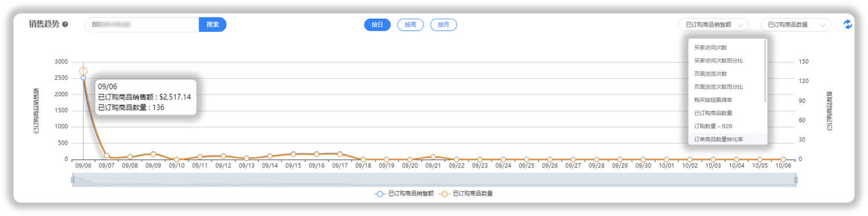Choose 买家访问次数 from the dropdown list
Screen dimensions: 868x216
pos(710,47)
